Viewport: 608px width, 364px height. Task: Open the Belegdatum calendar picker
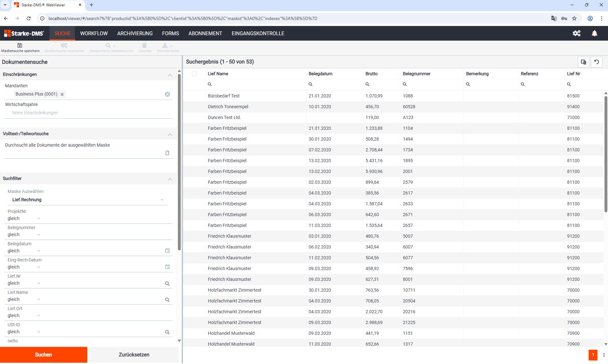(167, 251)
